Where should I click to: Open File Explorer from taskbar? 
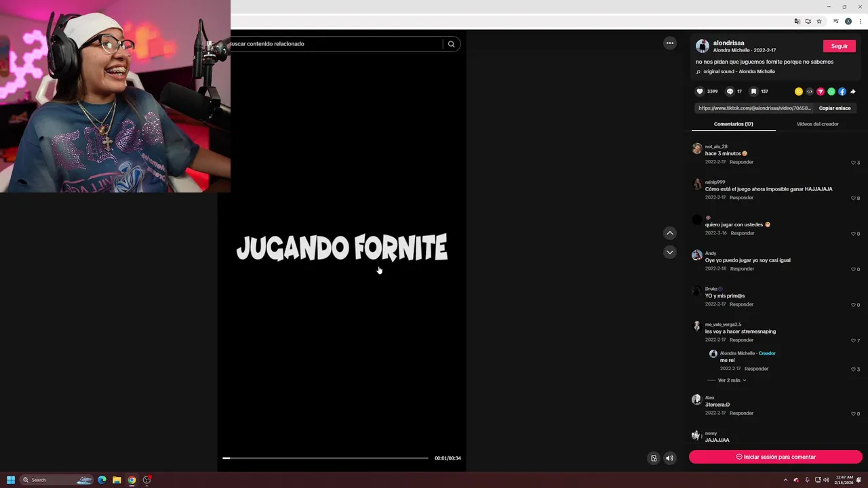[x=117, y=480]
